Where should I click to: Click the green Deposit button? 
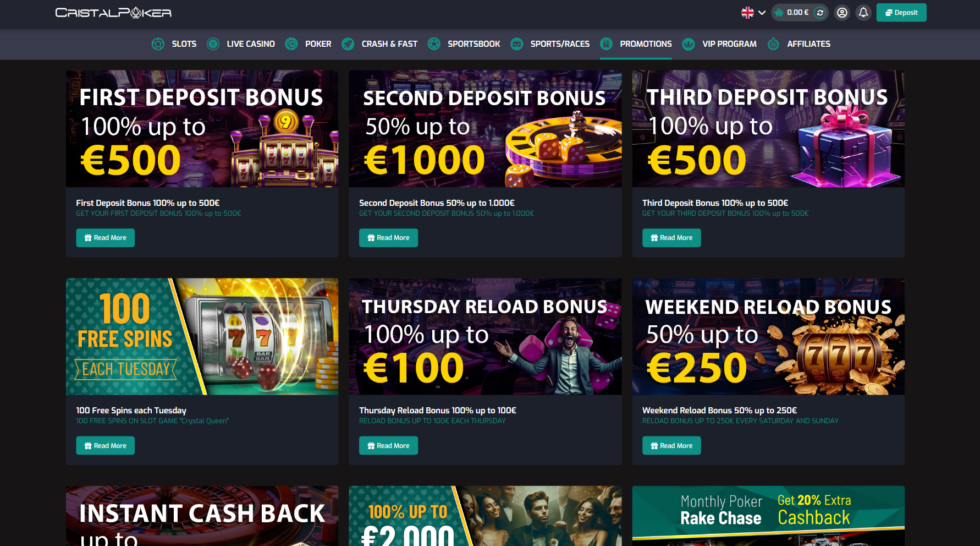point(901,13)
